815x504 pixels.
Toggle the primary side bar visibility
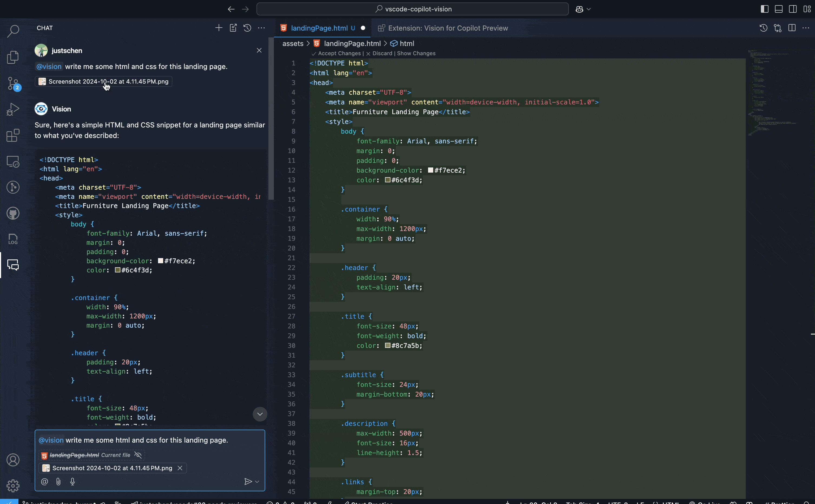click(764, 9)
